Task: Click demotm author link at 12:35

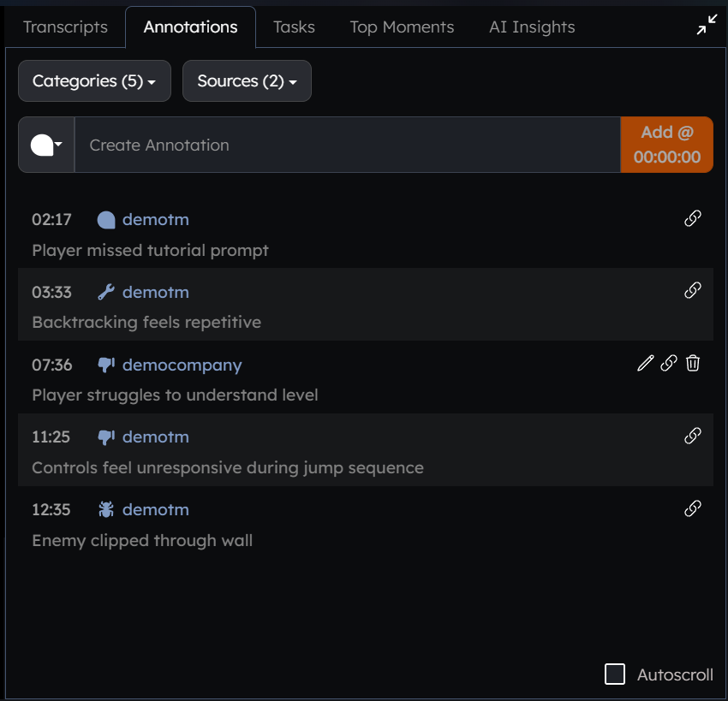Action: [x=156, y=509]
